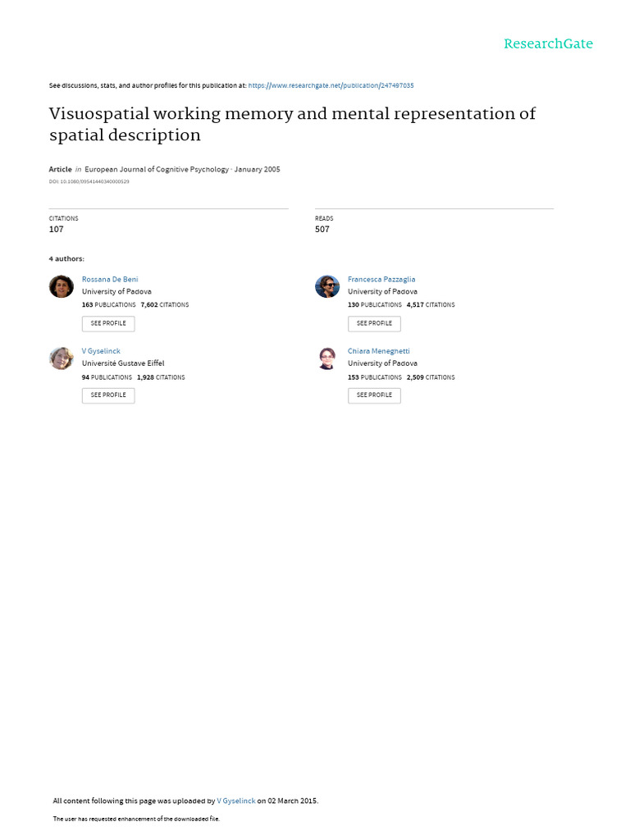Click Francesca Pazzaglia author name

point(381,280)
